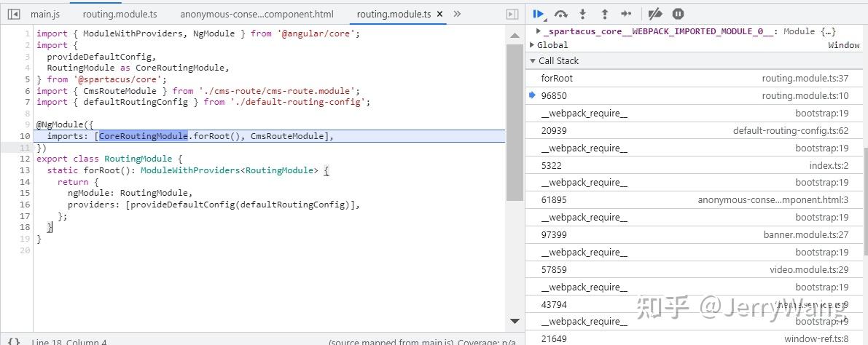Open default-routing-config.ts:62 source link
Image resolution: width=868 pixels, height=345 pixels.
[x=791, y=130]
